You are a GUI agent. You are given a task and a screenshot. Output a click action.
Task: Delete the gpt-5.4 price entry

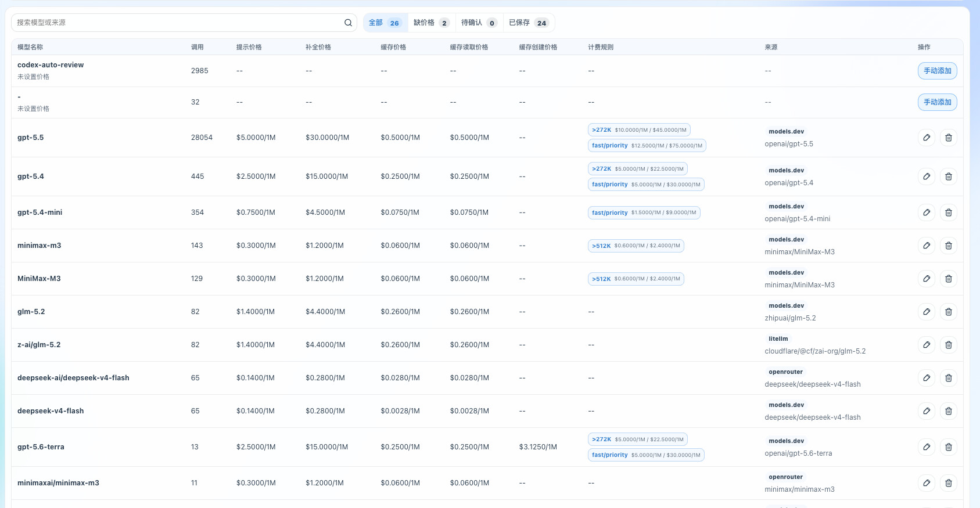pos(949,176)
